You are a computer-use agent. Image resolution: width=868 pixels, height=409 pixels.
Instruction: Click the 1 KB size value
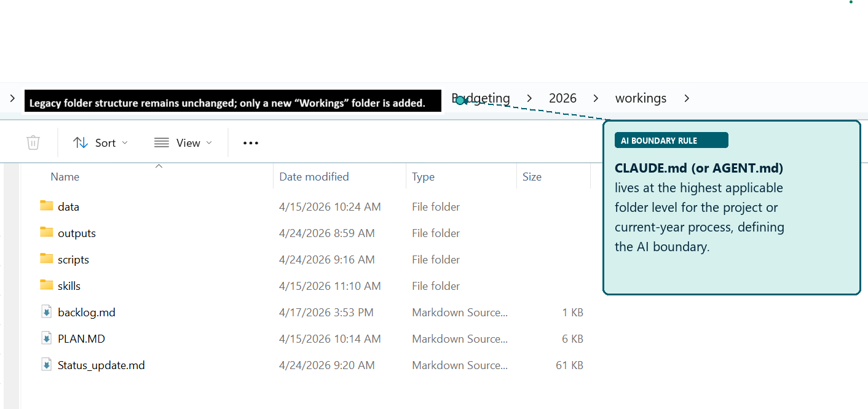(x=572, y=313)
